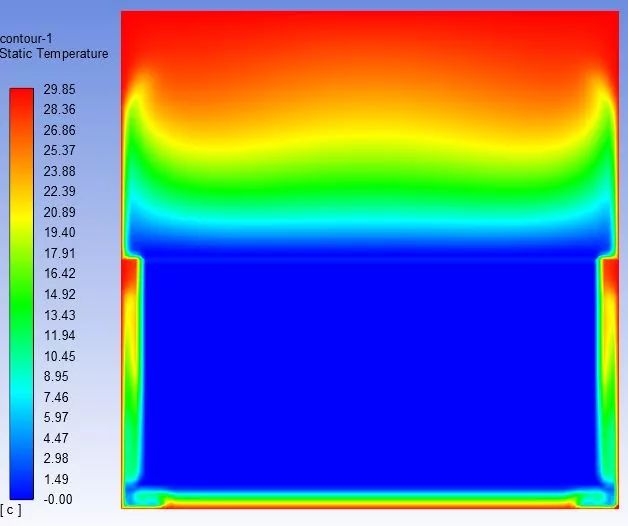Click the Static Temperature label
The height and width of the screenshot is (526, 628).
tap(54, 54)
